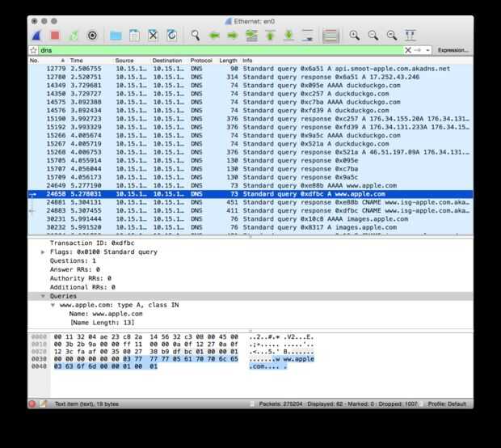Screen dimensions: 501x448
Task: Toggle packet list colorize rules icon
Action: pyautogui.click(x=330, y=35)
